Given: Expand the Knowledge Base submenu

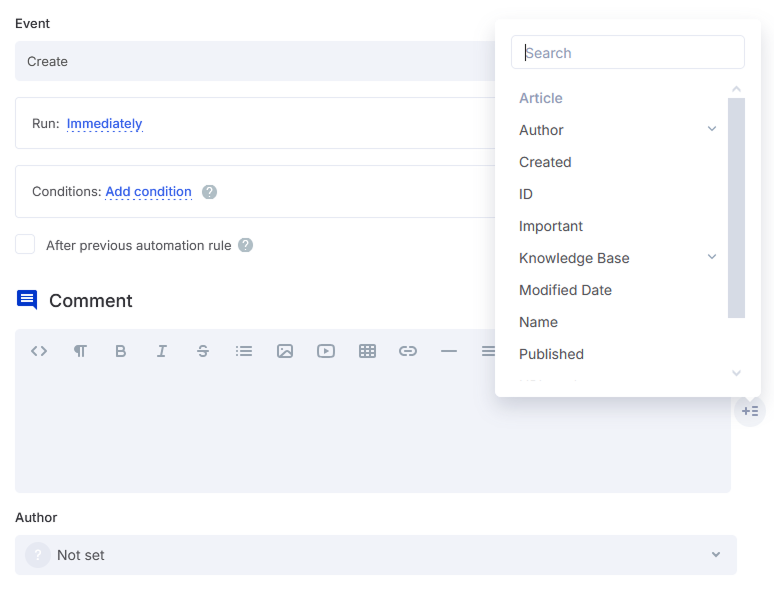Looking at the screenshot, I should pos(712,257).
